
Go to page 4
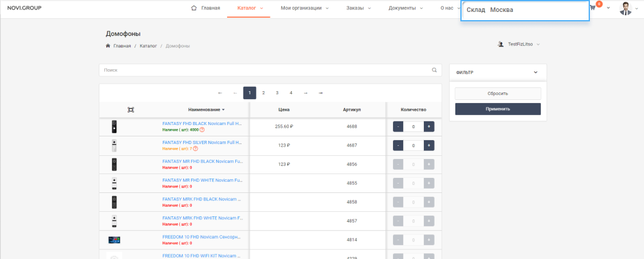click(x=291, y=93)
